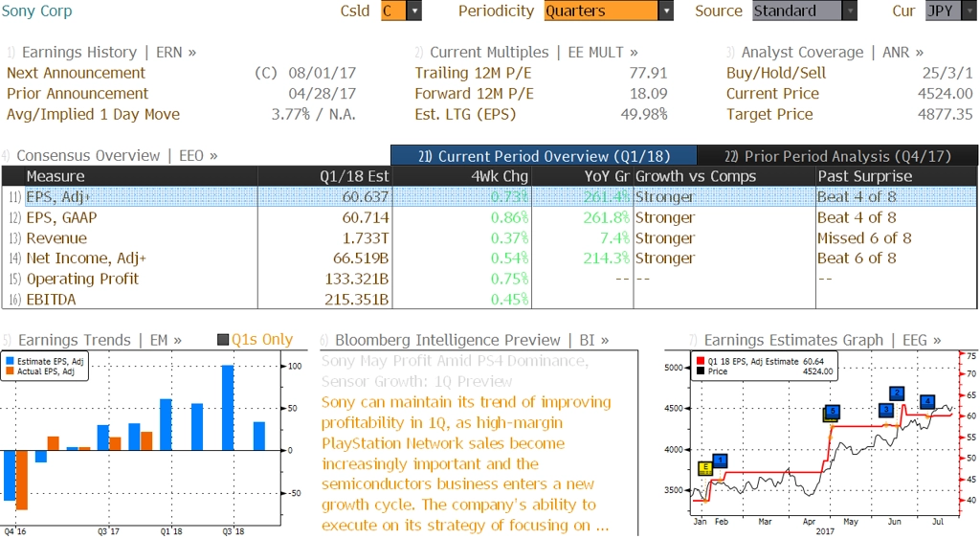Click Missed 6 of 8 past surprise
Image resolution: width=980 pixels, height=539 pixels.
pyautogui.click(x=864, y=238)
